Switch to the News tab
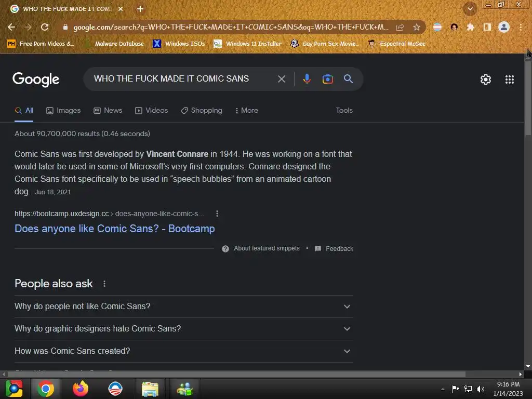Screen dimensions: 532x399 click(x=108, y=111)
